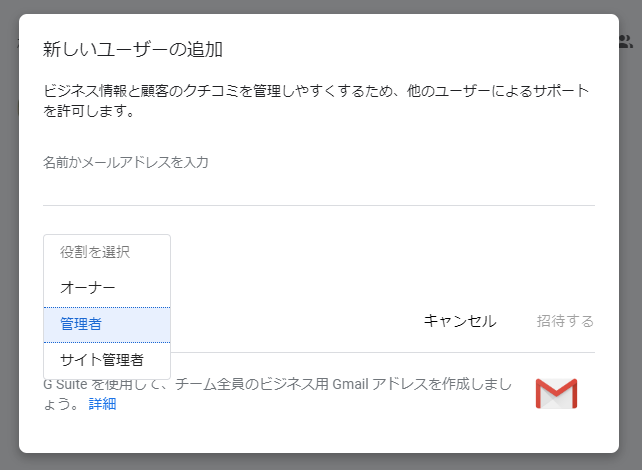
Task: Open the 詳細 link
Action: 103,404
